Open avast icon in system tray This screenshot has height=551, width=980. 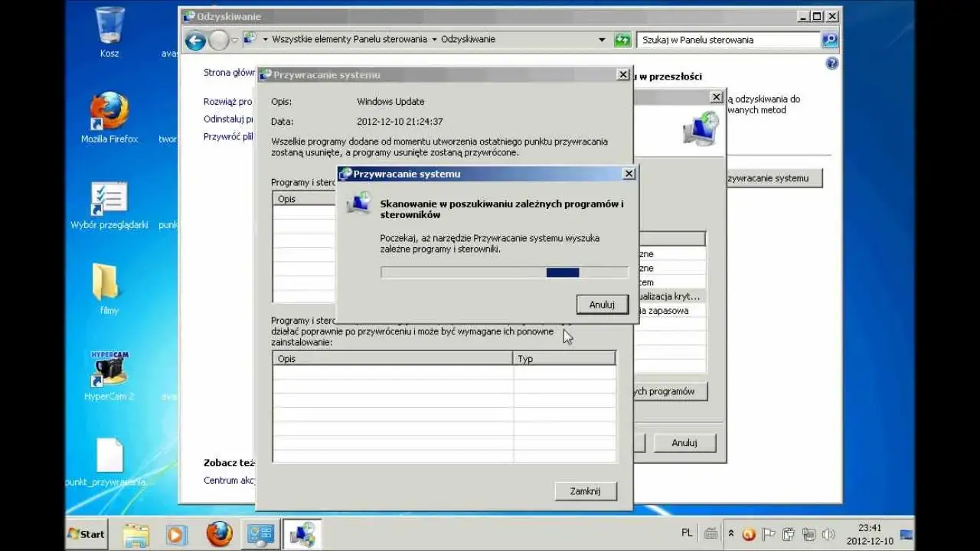pyautogui.click(x=748, y=534)
